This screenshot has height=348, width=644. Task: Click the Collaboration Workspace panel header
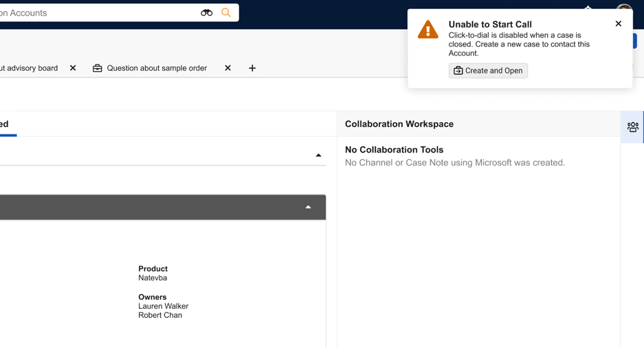coord(399,124)
